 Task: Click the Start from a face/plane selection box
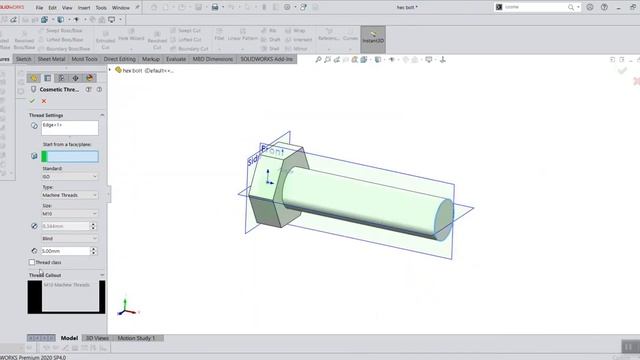pos(70,156)
